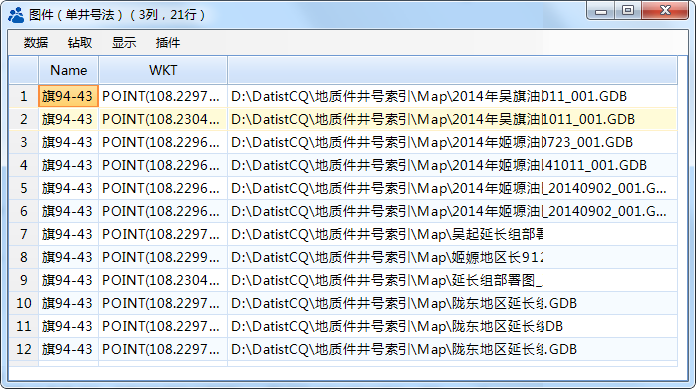Viewport: 696px width, 389px height.
Task: Click path cell ending 011_001.GDB in row 1
Action: point(452,96)
